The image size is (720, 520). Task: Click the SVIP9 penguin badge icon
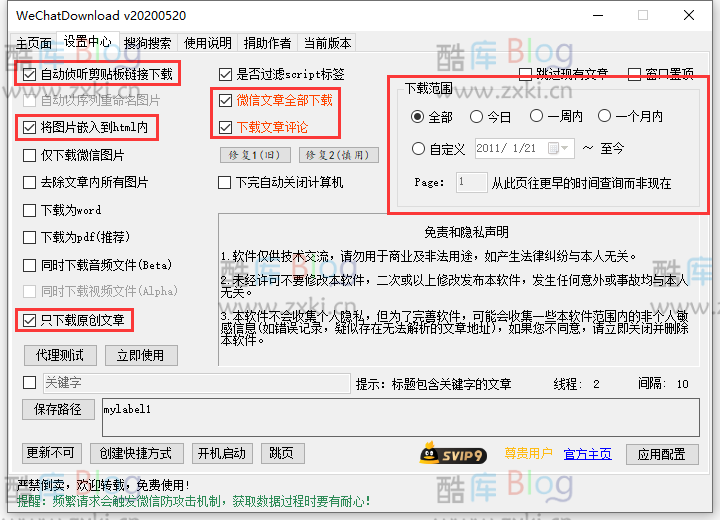click(453, 454)
